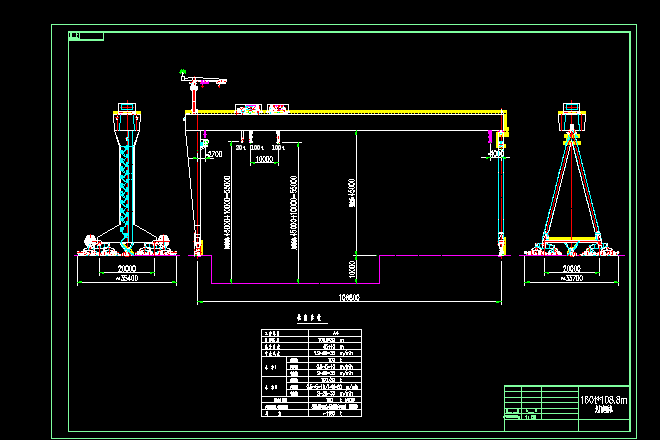Click the 20000 dimension under left leg view
This screenshot has height=440, width=660.
[x=127, y=268]
